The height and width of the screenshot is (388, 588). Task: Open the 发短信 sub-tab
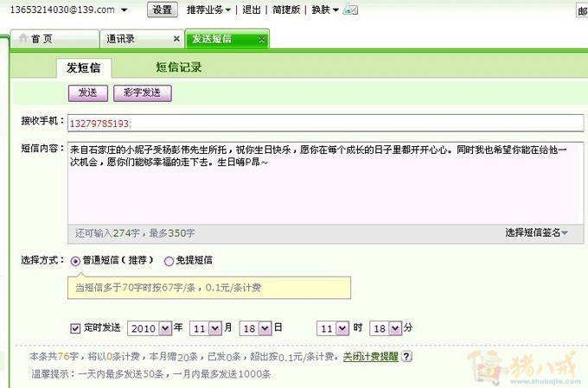[84, 68]
